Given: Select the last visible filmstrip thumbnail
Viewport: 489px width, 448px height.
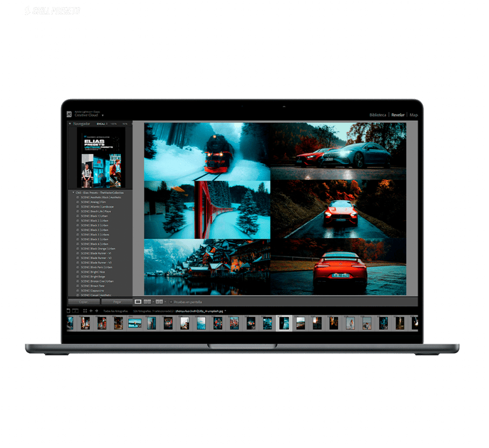Looking at the screenshot, I should [415, 324].
